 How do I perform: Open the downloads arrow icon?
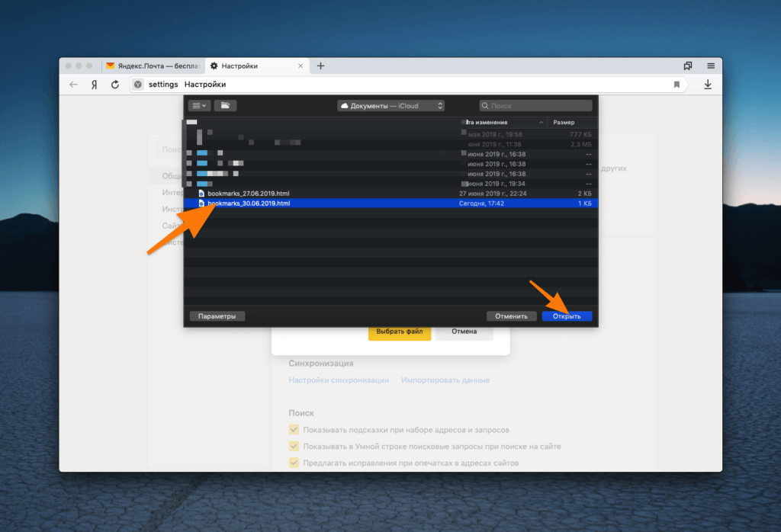pos(708,85)
